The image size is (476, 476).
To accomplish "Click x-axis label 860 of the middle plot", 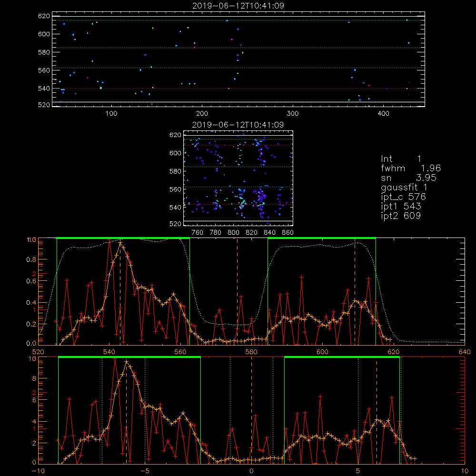I will point(288,233).
